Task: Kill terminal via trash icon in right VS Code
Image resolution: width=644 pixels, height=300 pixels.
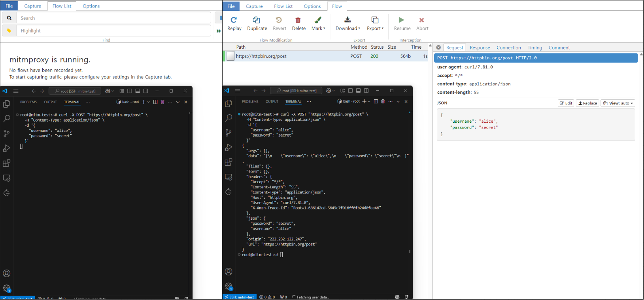Action: (x=383, y=101)
